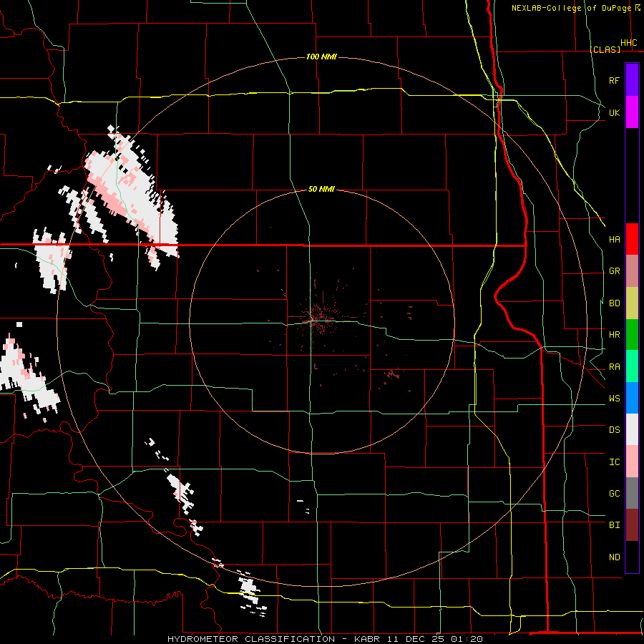Click the BI legend label
The width and height of the screenshot is (644, 644).
(615, 525)
